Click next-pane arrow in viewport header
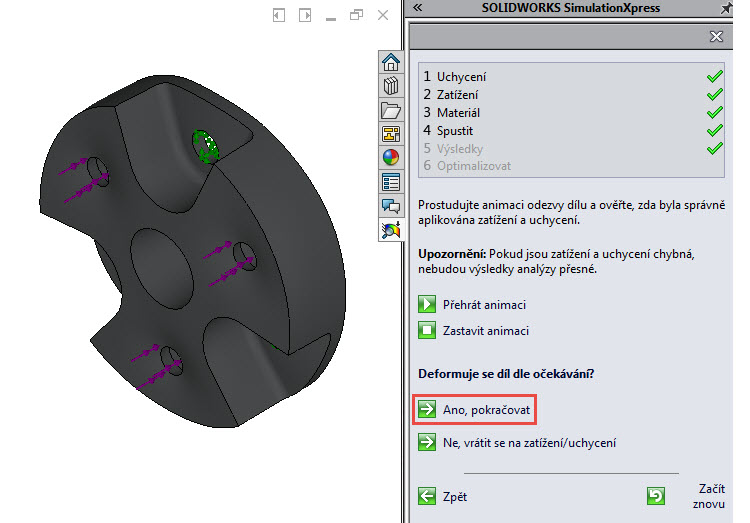 [305, 15]
